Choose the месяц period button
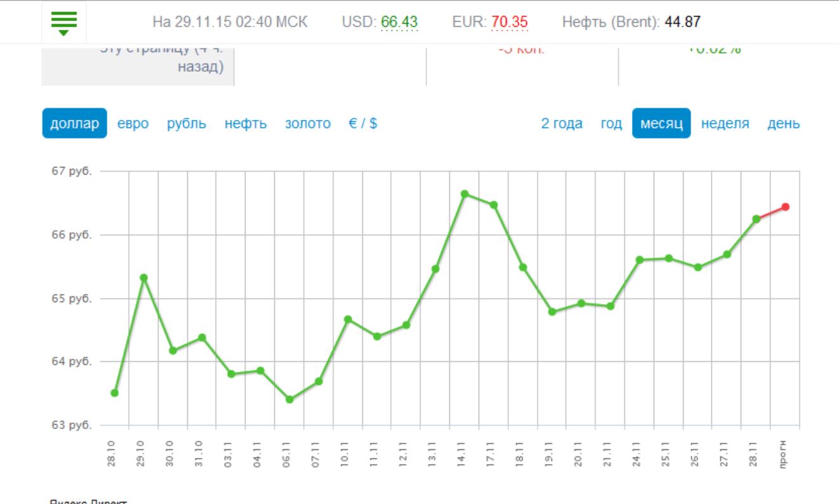839x504 pixels. (x=661, y=123)
